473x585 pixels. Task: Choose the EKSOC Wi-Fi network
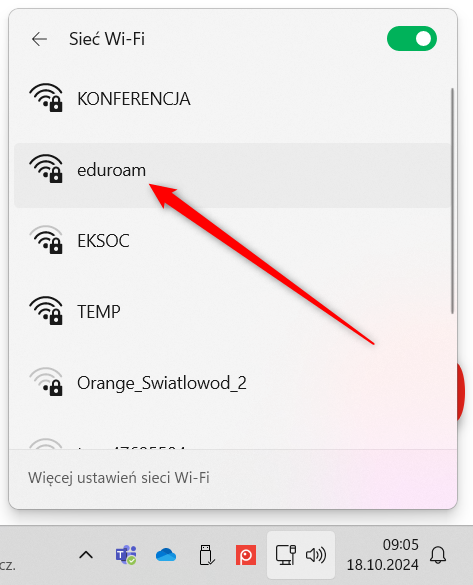click(x=232, y=241)
